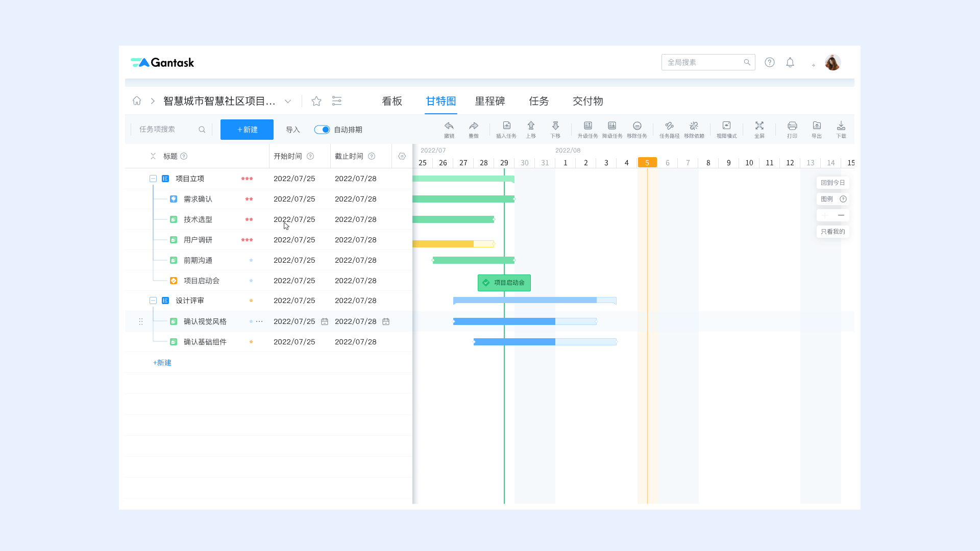Click the 用户调研 yellow progress bar
The width and height of the screenshot is (980, 551).
pyautogui.click(x=453, y=244)
